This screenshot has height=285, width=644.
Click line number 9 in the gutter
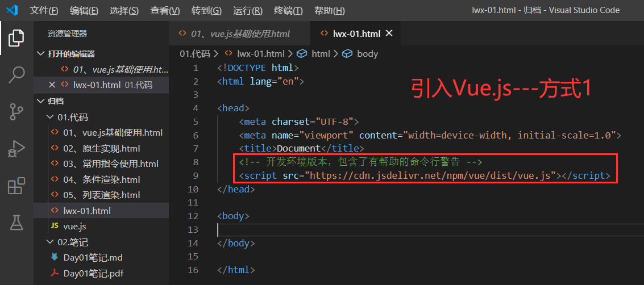196,176
